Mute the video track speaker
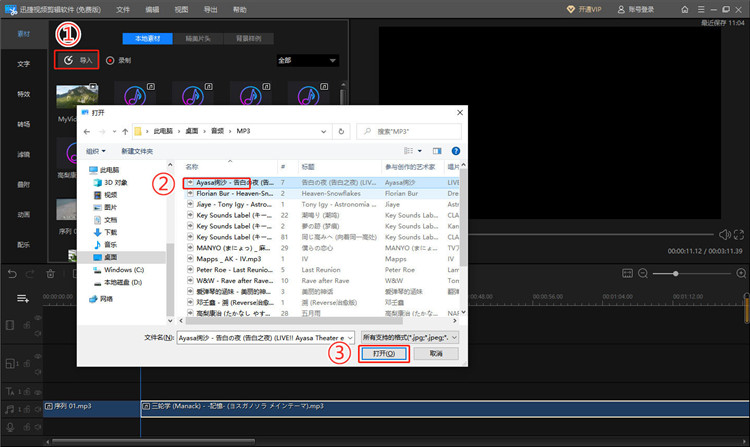The width and height of the screenshot is (750, 447). click(38, 333)
